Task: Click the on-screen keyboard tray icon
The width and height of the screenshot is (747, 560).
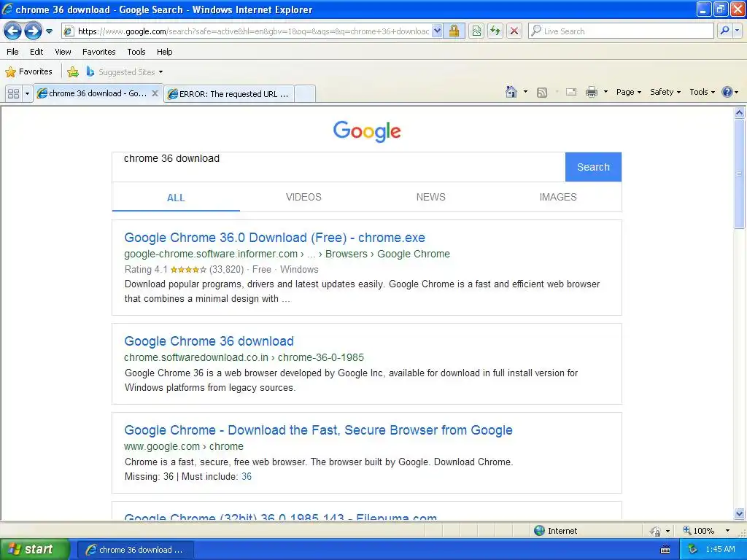Action: tap(665, 550)
